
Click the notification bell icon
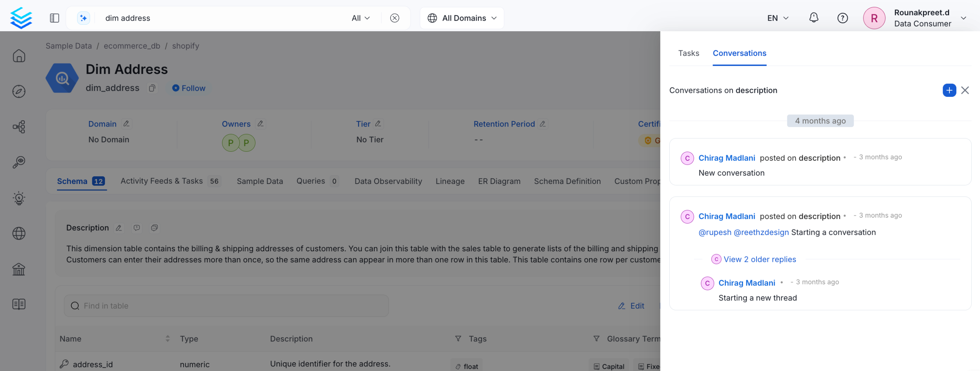(814, 18)
